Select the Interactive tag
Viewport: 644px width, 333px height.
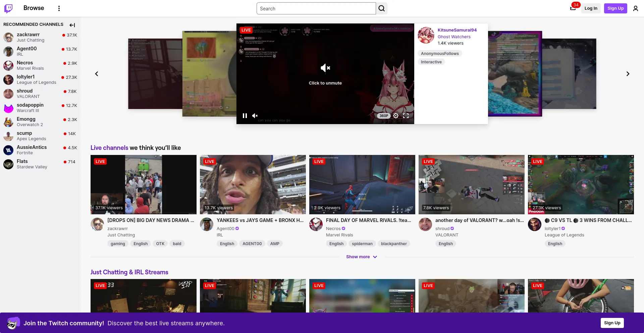tap(431, 62)
